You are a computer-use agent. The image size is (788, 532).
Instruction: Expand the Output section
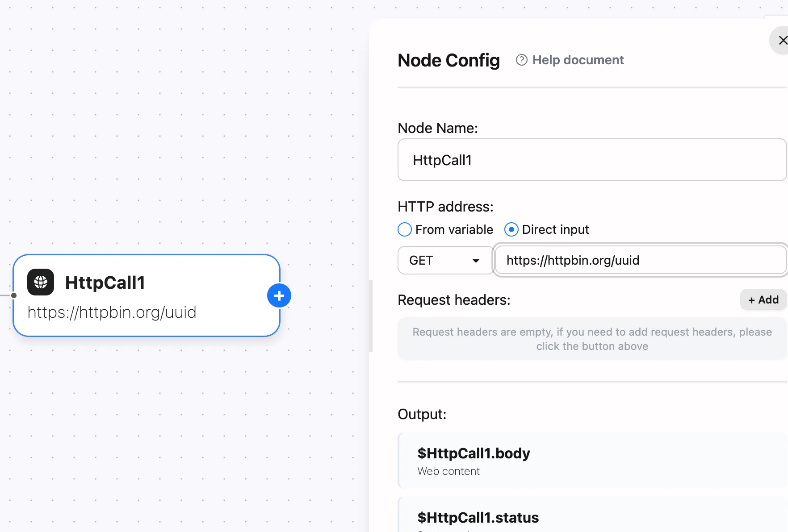(421, 414)
